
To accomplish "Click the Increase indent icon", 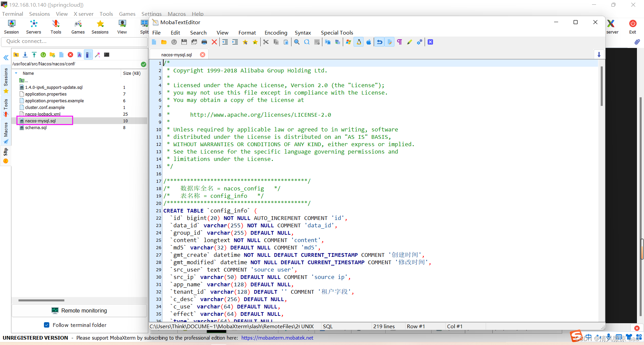I will [235, 42].
